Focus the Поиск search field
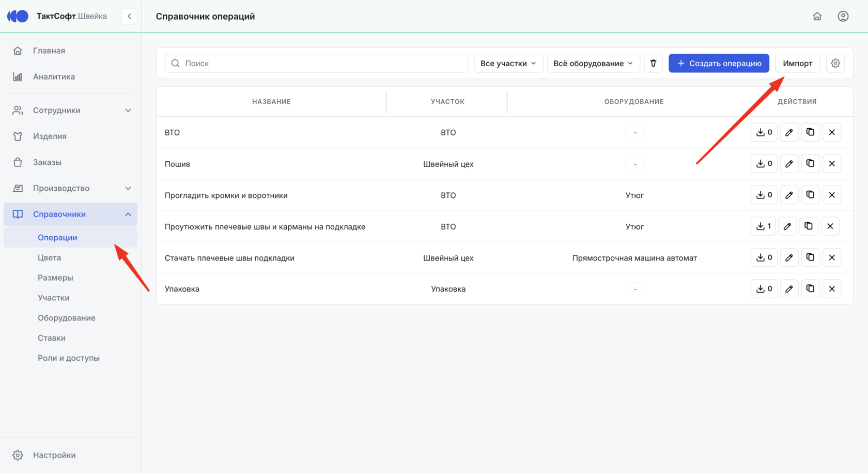 pyautogui.click(x=316, y=63)
